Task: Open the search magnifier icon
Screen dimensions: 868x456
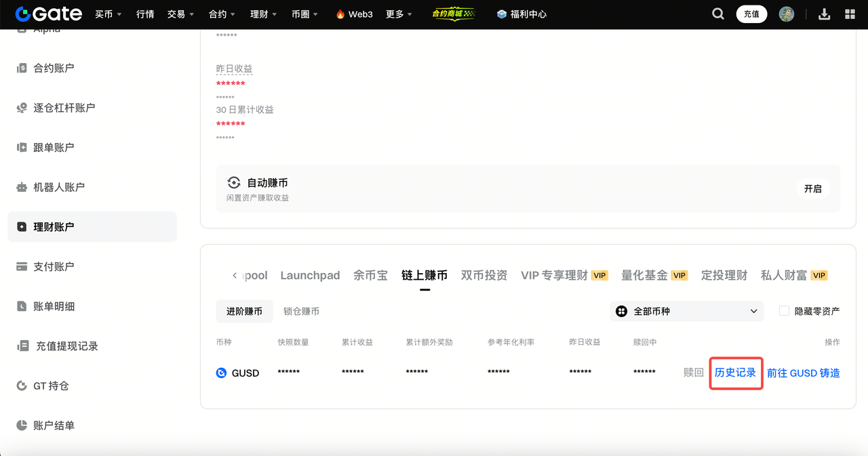Action: [718, 14]
